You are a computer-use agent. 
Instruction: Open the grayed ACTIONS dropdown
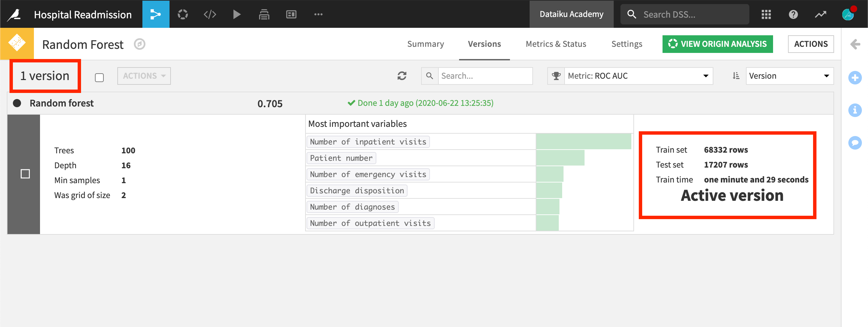click(x=144, y=76)
